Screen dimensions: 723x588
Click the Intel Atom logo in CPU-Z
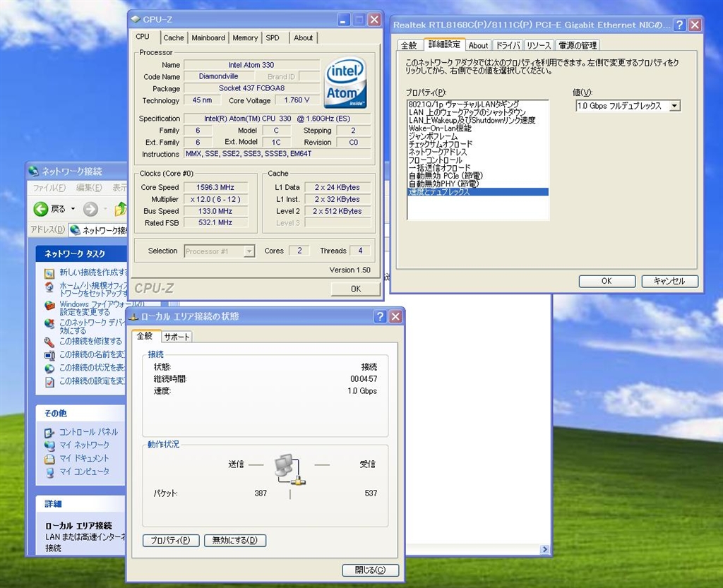(345, 83)
